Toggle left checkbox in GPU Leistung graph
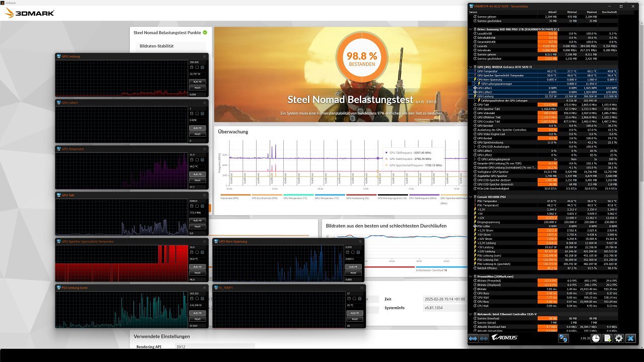 192,67
